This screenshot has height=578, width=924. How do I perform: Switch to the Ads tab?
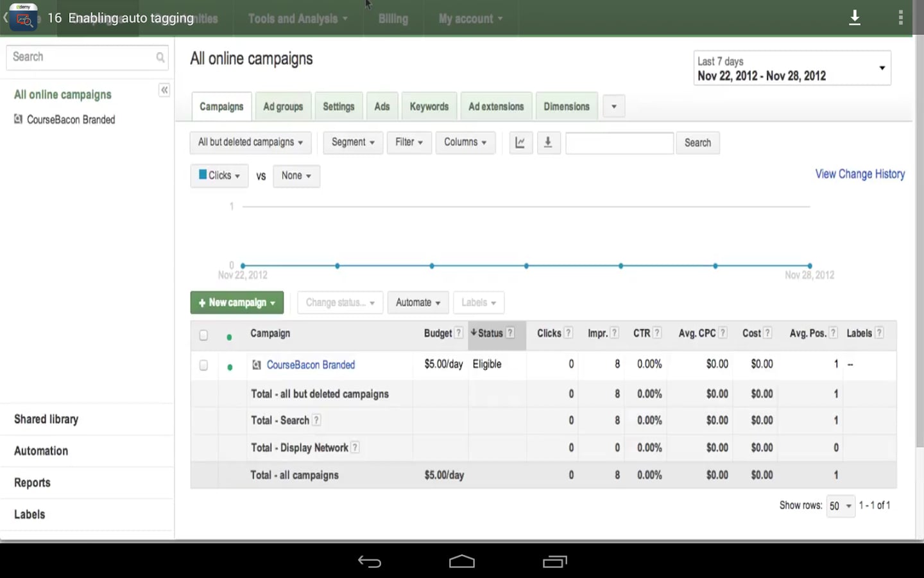(382, 107)
